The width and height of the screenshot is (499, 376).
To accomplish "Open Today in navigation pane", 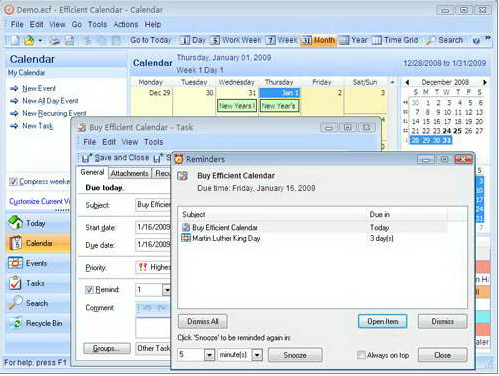I will [38, 223].
